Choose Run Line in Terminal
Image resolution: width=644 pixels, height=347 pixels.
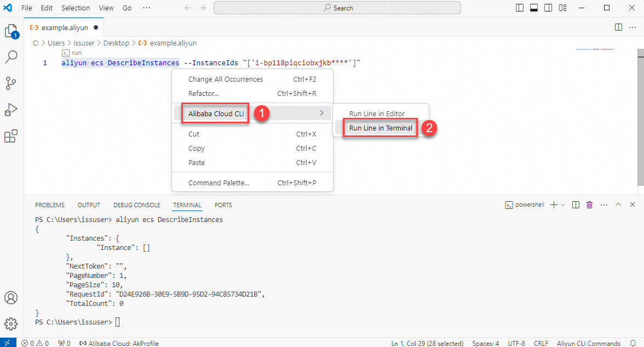pos(381,128)
